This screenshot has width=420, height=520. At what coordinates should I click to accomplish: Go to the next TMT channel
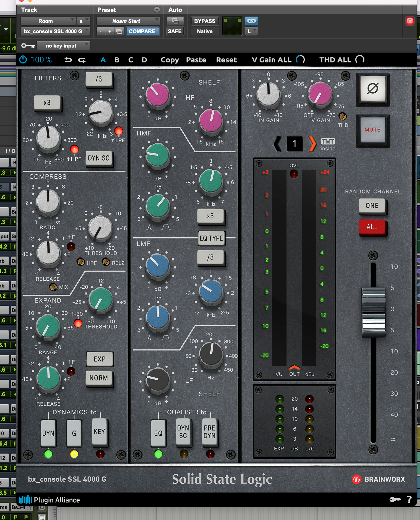pos(312,144)
